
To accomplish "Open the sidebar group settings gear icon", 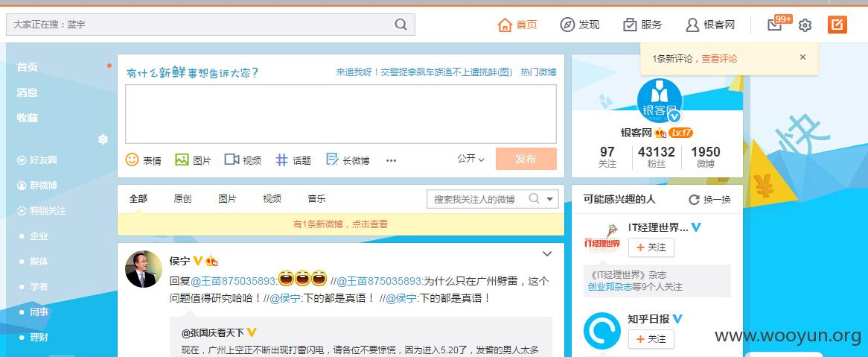I will click(x=103, y=139).
